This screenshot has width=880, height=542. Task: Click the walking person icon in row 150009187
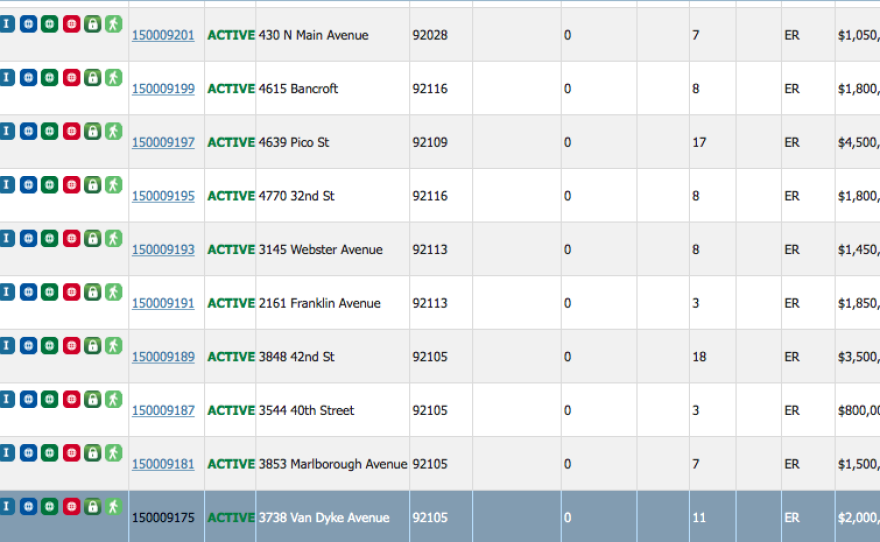pyautogui.click(x=113, y=399)
